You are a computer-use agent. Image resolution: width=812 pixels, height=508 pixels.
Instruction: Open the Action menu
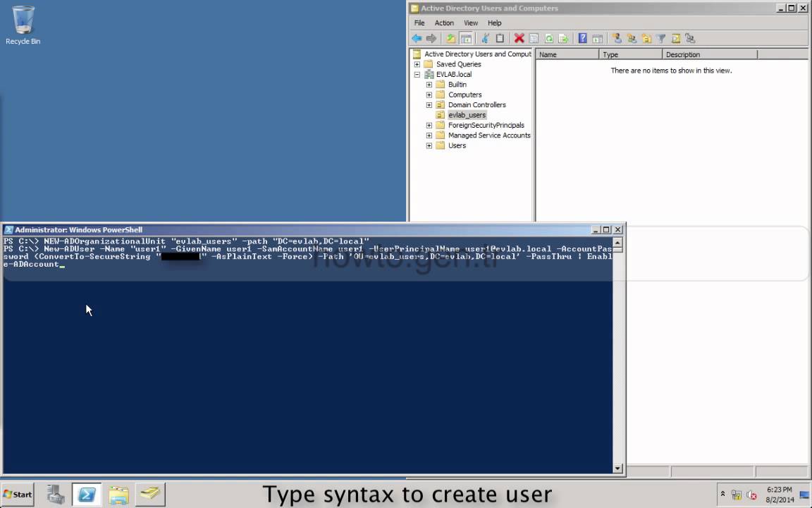444,23
